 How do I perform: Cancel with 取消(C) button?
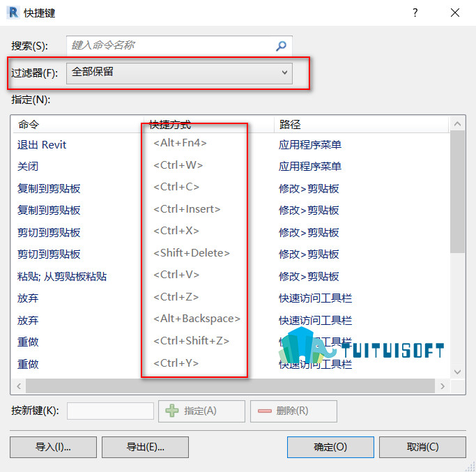tap(422, 447)
